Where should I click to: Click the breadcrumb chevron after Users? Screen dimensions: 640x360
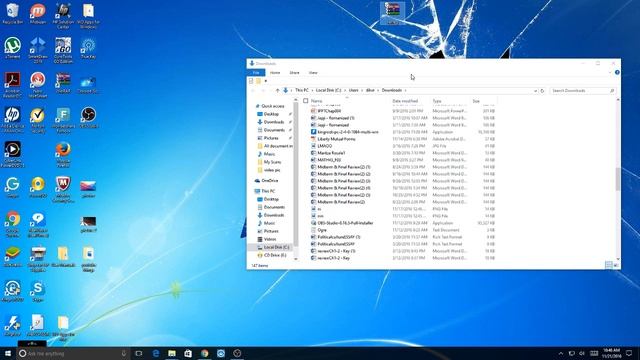(x=362, y=90)
